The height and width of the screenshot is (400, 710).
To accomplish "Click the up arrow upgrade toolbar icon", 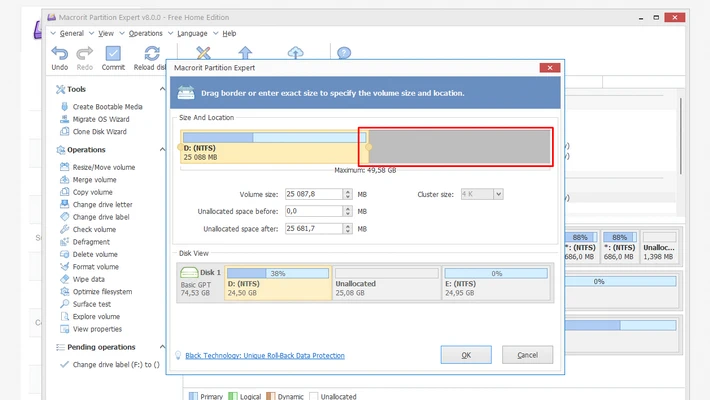I will click(245, 53).
